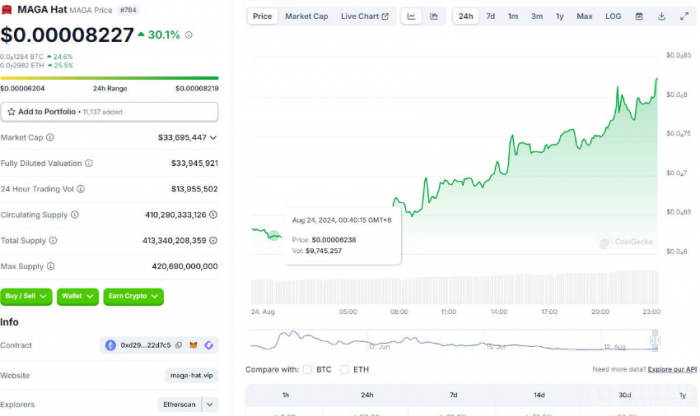Open the calendar date range picker
This screenshot has height=416, width=700.
641,16
